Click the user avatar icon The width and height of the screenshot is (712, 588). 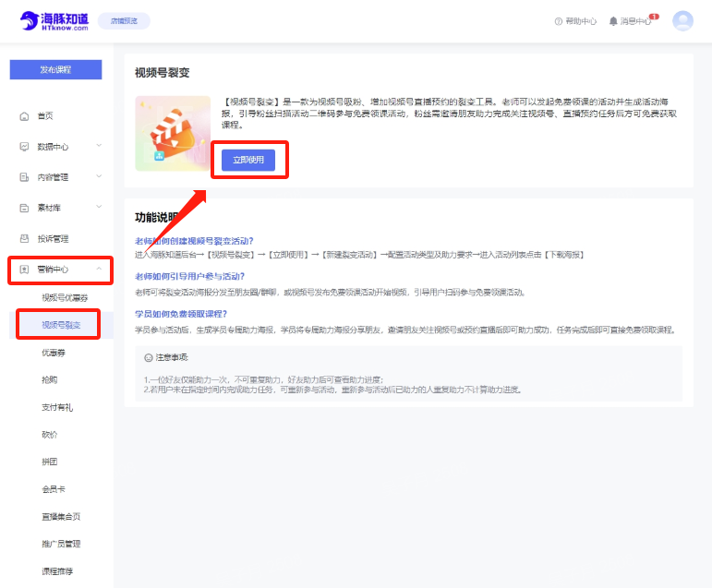682,21
